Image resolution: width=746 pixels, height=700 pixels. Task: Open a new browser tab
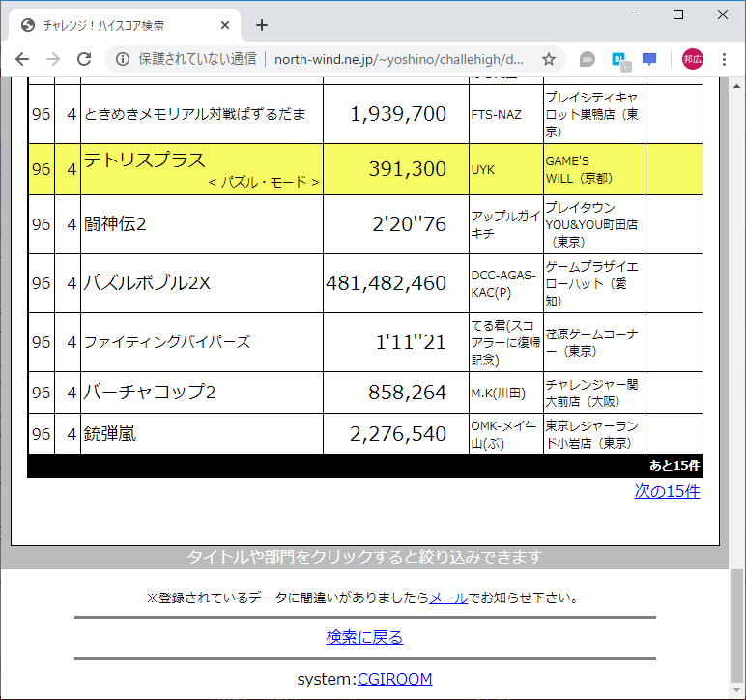pyautogui.click(x=262, y=25)
